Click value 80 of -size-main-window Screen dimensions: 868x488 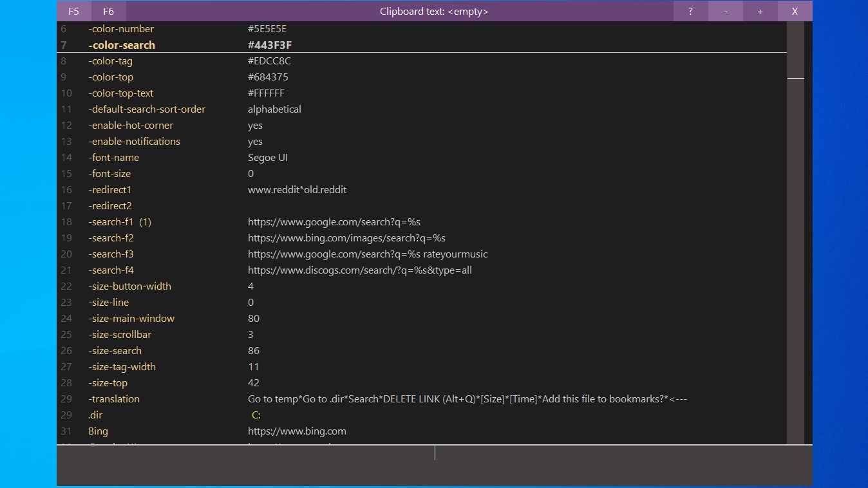coord(254,319)
